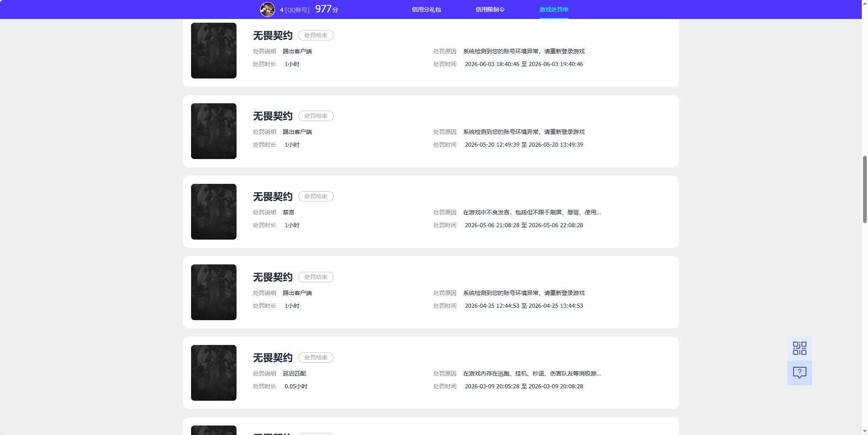The image size is (868, 435).
Task: Click the scrollbar down arrow
Action: [864, 431]
